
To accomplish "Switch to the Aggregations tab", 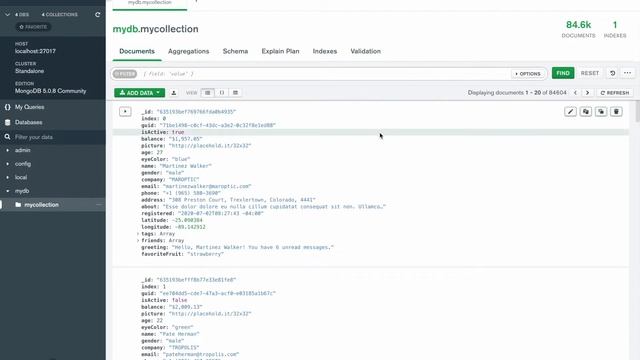I will (x=189, y=51).
